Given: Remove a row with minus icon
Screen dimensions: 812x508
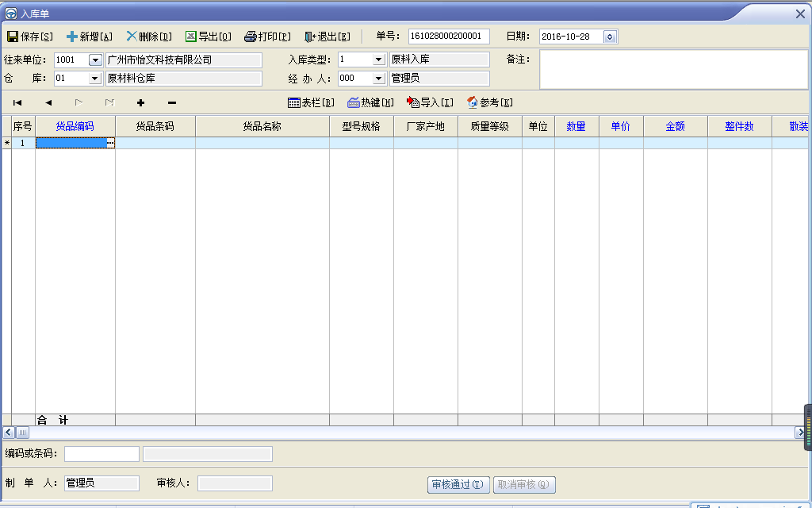Looking at the screenshot, I should coord(172,102).
